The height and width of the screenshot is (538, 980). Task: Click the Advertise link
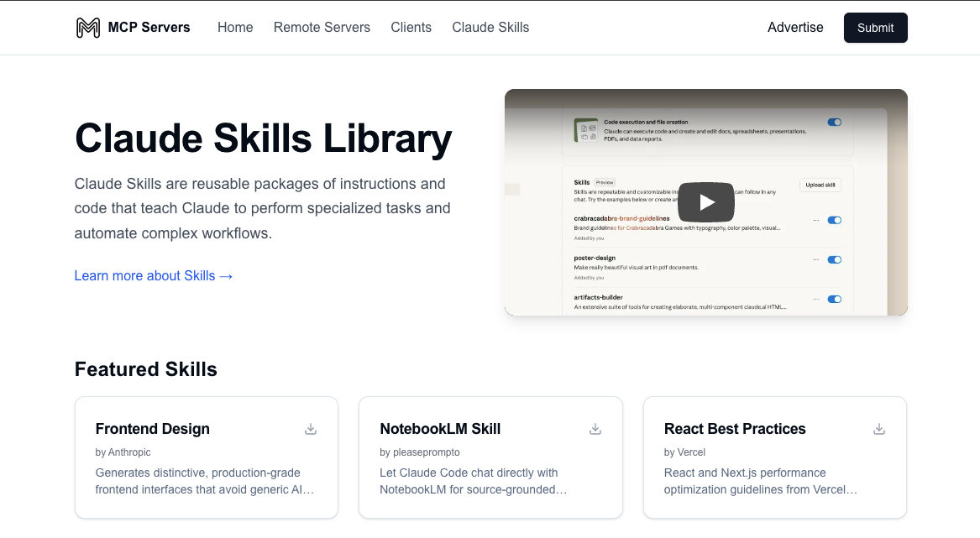coord(795,28)
